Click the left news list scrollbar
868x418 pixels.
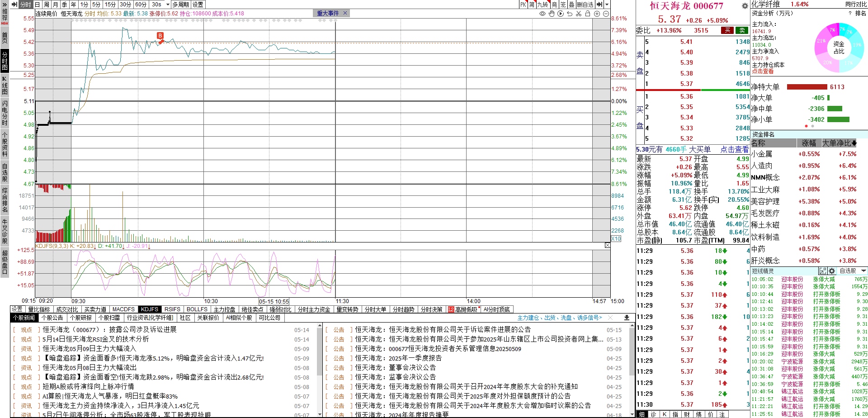[x=320, y=370]
